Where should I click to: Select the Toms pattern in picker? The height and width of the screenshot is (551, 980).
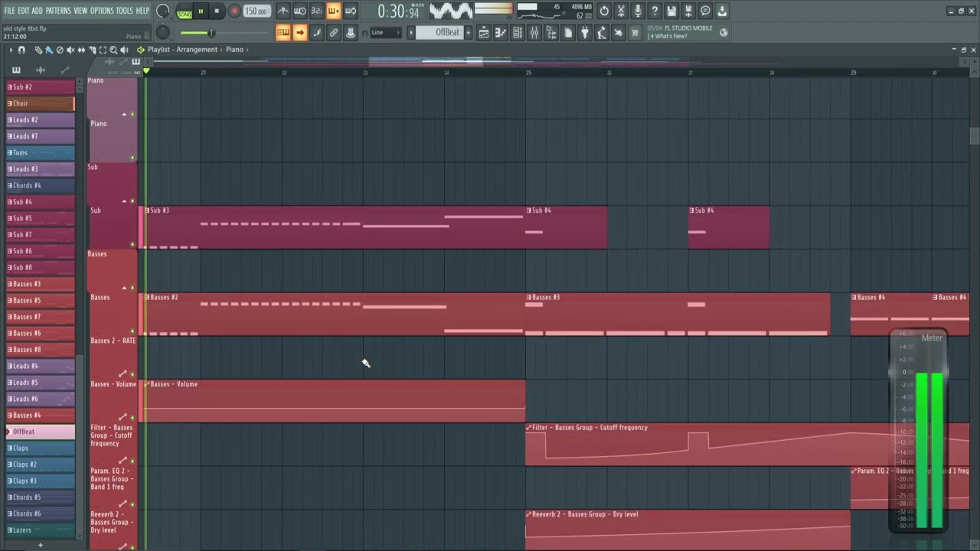pyautogui.click(x=41, y=152)
